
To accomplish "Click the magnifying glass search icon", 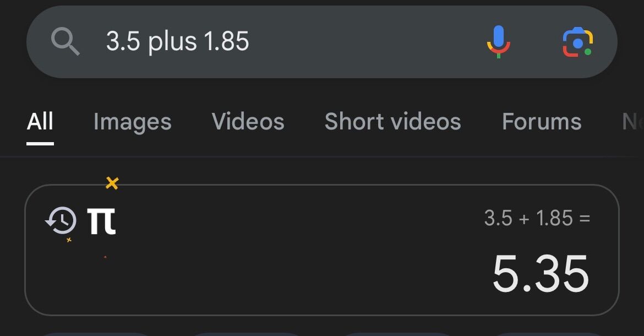I will point(66,41).
